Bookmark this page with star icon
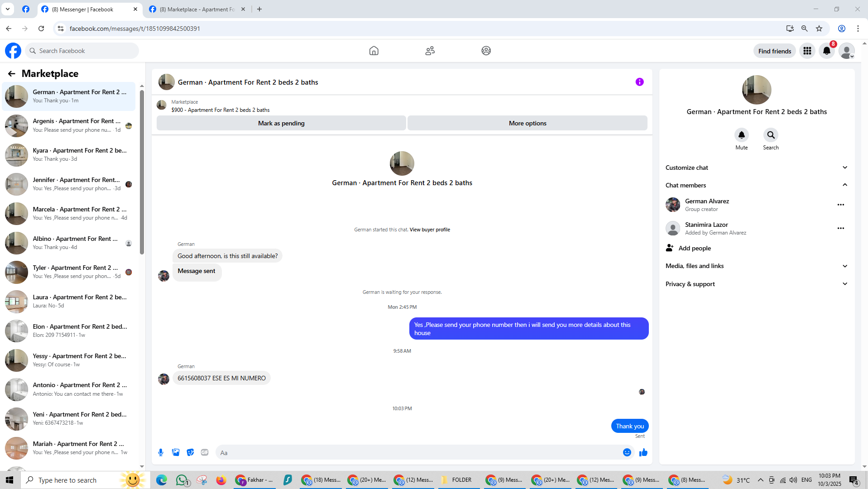 click(819, 29)
